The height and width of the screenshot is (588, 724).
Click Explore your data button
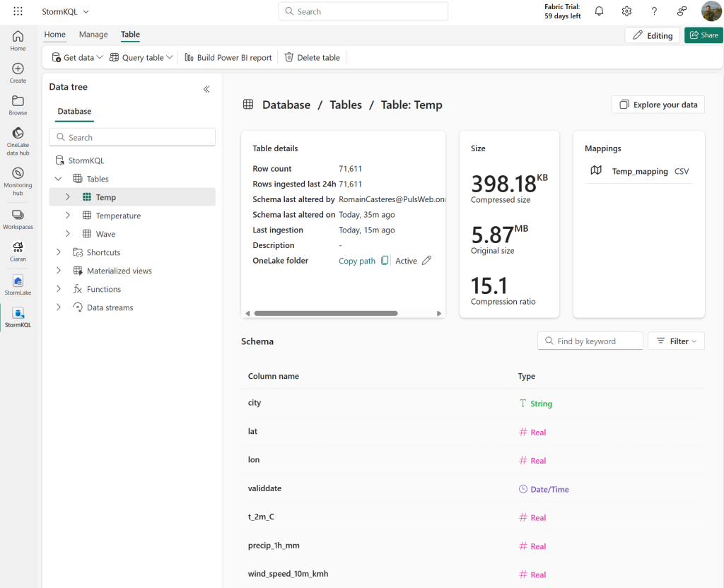[658, 105]
